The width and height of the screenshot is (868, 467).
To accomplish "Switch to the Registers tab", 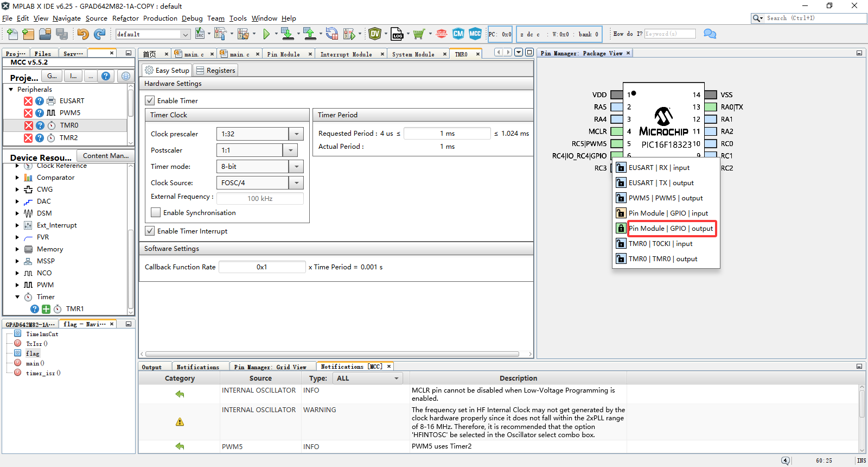I will tap(215, 71).
